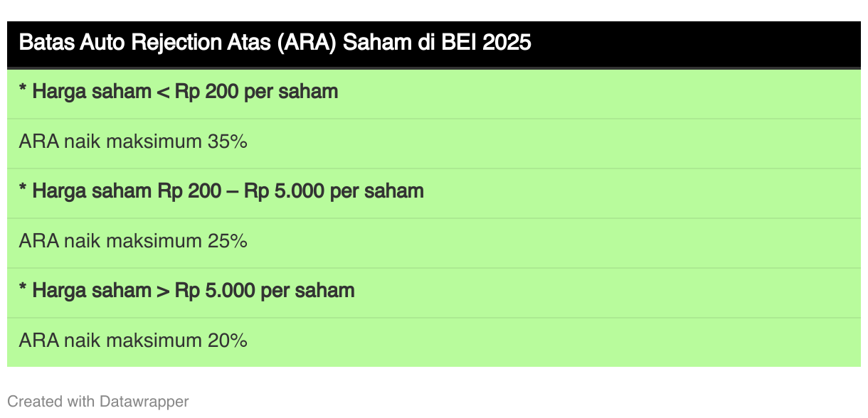Screen dimensions: 868x418
Task: Open the "Created with Datawrapper" link
Action: point(98,402)
